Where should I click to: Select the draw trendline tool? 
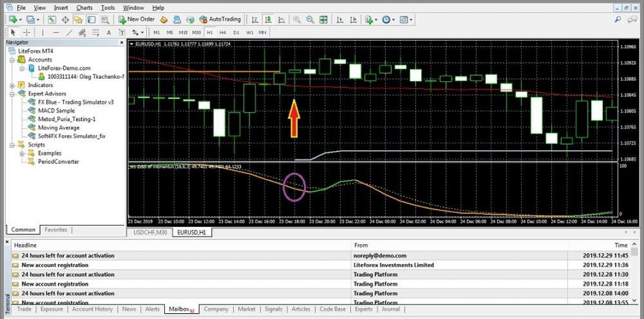point(70,32)
